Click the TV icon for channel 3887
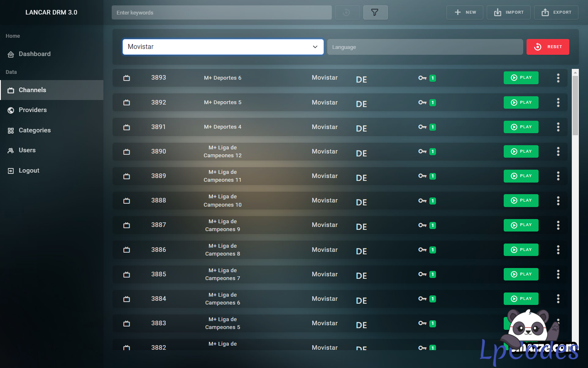 point(127,225)
